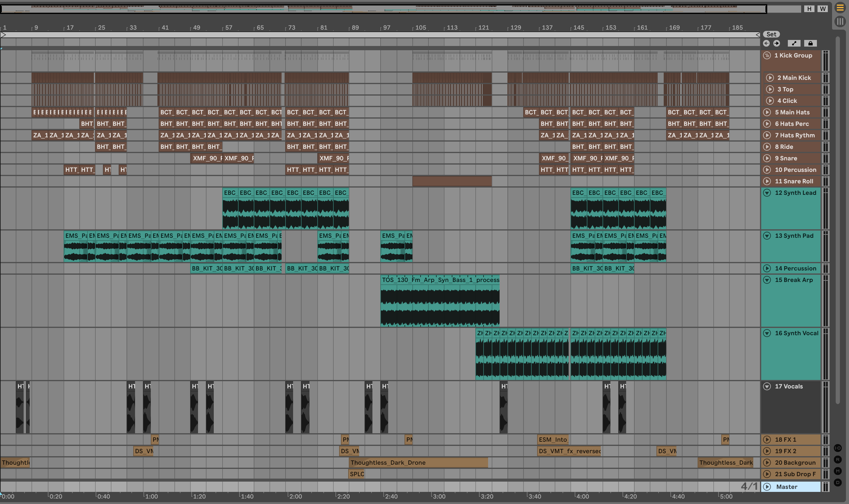
Task: Unfold the 2 Main Kick track
Action: (x=770, y=78)
